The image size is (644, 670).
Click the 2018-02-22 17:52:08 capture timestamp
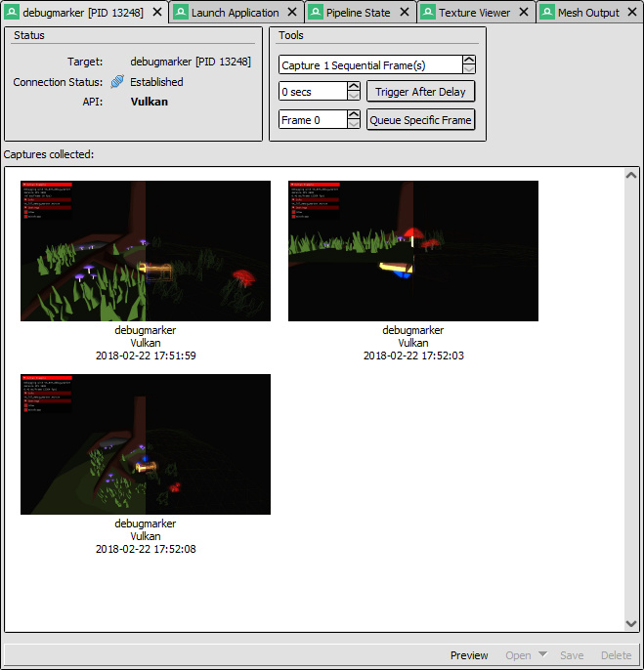coord(146,549)
